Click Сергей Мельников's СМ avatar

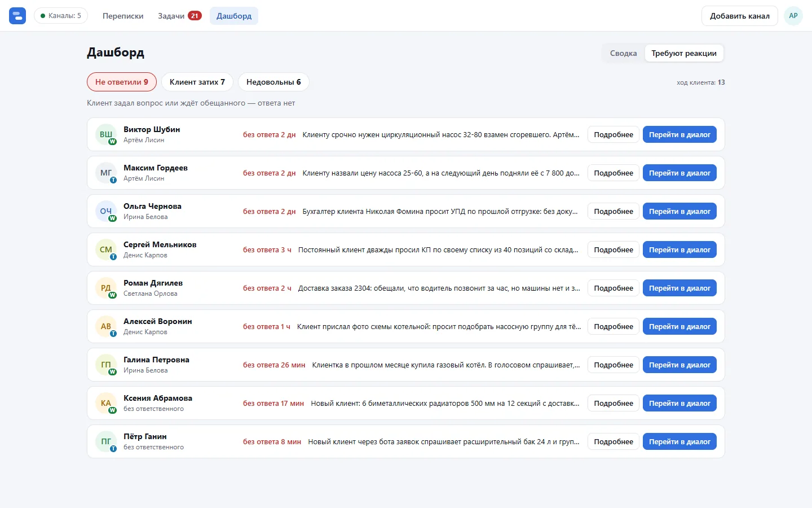coord(106,249)
